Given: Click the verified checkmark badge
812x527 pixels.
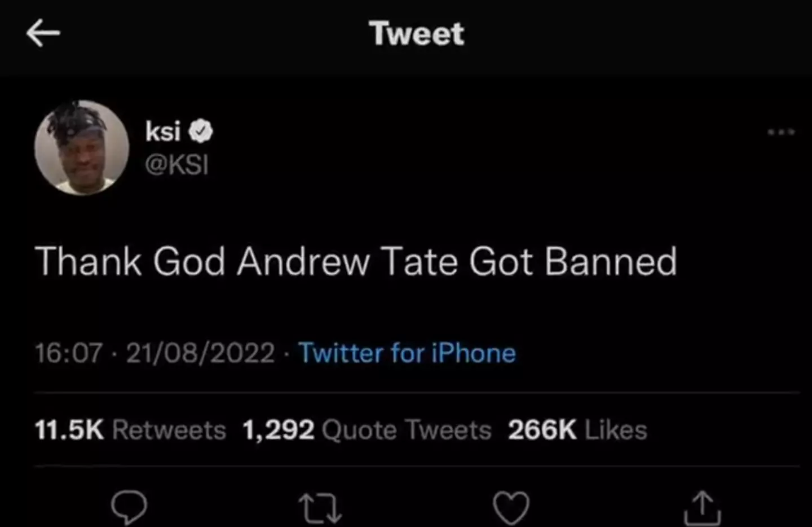Looking at the screenshot, I should 201,131.
